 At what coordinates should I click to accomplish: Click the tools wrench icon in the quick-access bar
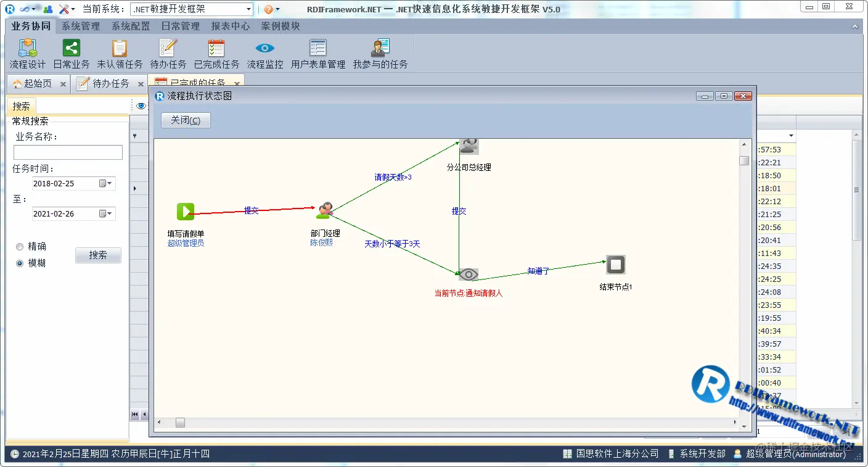point(63,9)
